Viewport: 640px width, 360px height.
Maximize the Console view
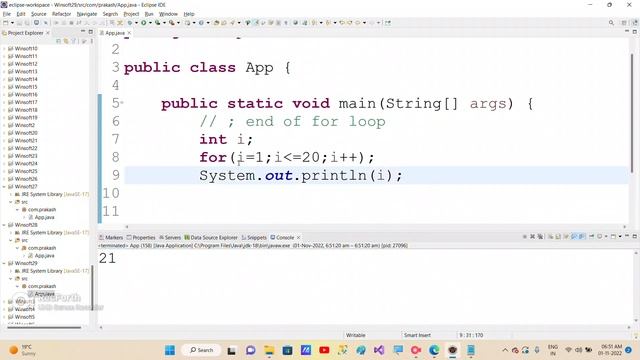click(635, 236)
